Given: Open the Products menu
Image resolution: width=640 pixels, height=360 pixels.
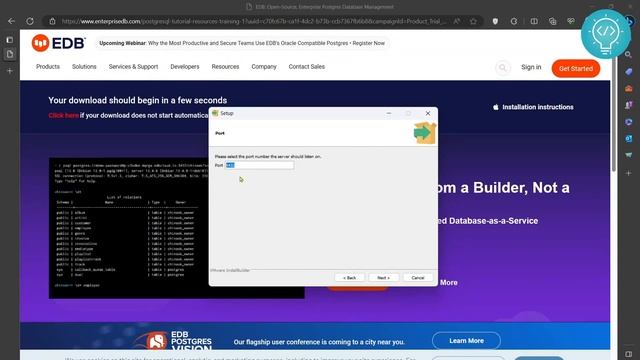Looking at the screenshot, I should tap(48, 67).
